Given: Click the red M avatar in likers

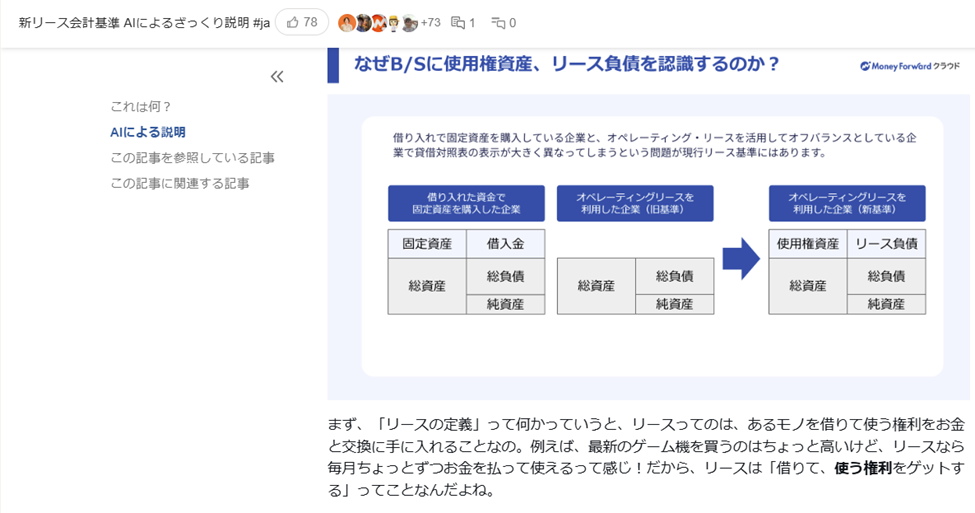Looking at the screenshot, I should (x=378, y=23).
